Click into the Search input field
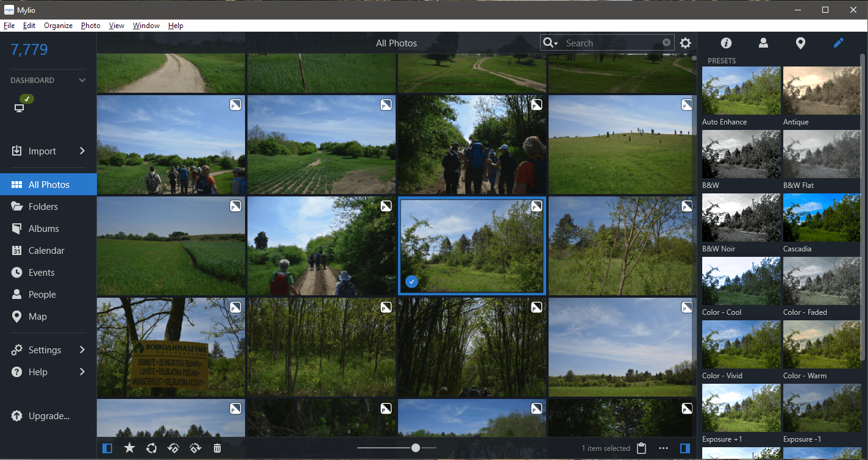Image resolution: width=868 pixels, height=460 pixels. pyautogui.click(x=612, y=43)
